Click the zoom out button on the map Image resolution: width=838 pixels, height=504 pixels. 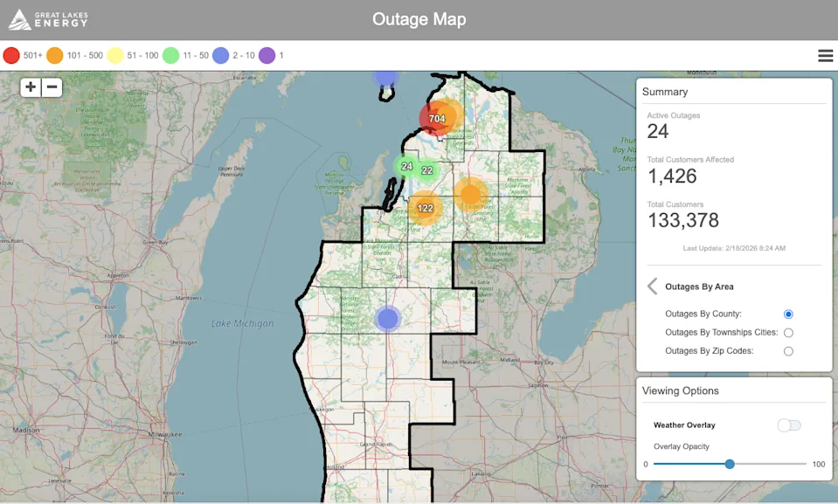tap(52, 87)
